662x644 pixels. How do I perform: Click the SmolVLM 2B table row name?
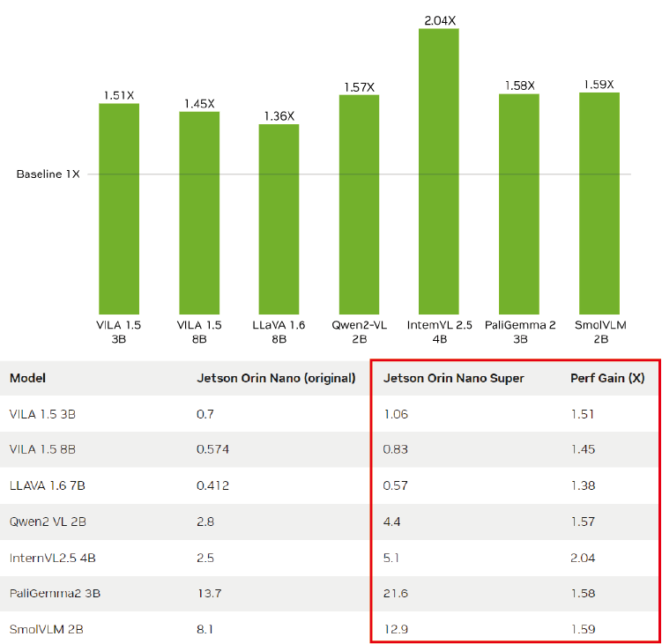click(41, 629)
